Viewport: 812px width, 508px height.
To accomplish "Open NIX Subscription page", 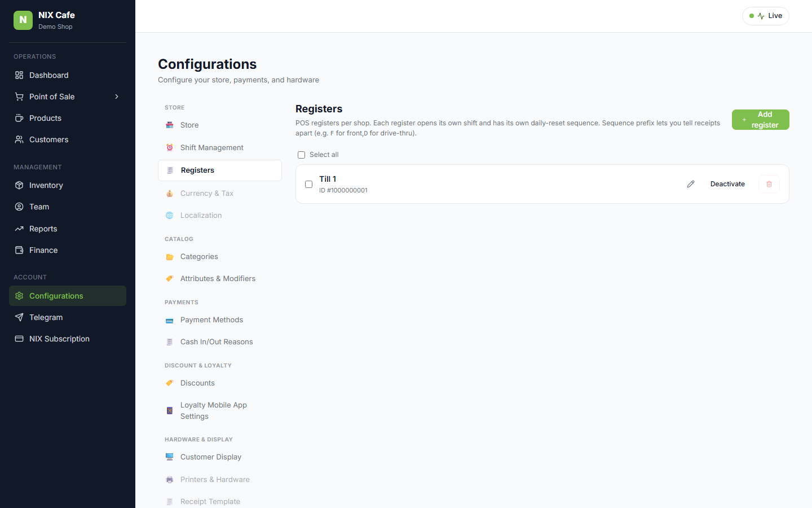I will click(68, 339).
